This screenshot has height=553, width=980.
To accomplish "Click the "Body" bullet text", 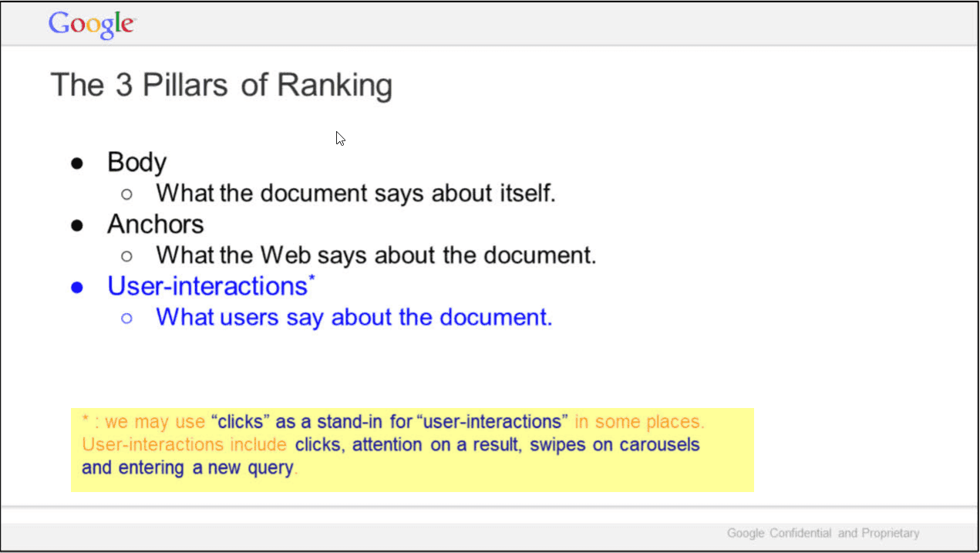I will [x=137, y=162].
